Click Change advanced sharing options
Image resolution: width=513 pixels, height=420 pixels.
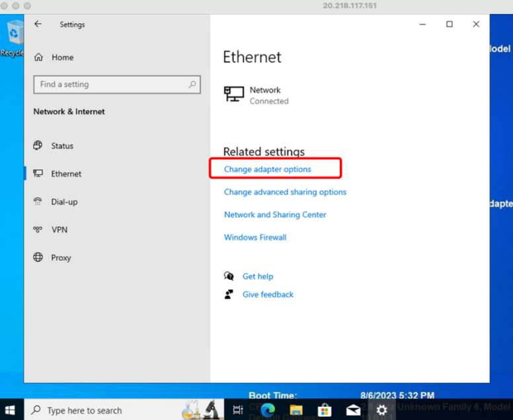click(285, 192)
